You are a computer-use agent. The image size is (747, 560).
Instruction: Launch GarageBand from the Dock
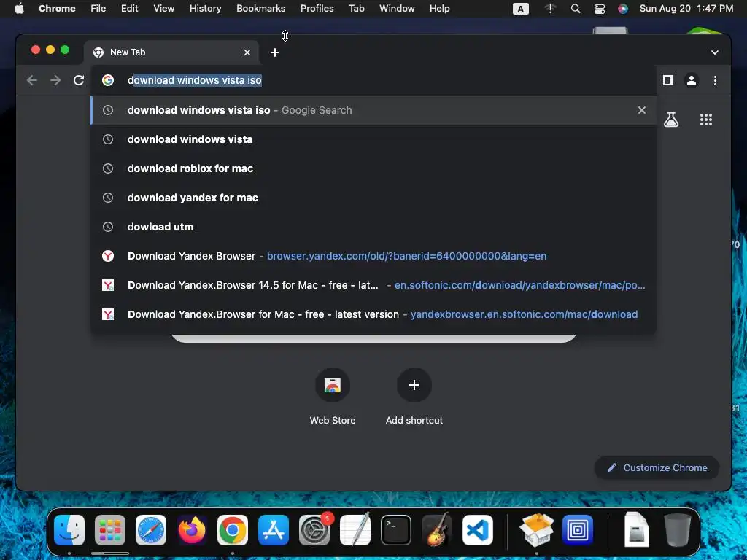click(x=437, y=529)
